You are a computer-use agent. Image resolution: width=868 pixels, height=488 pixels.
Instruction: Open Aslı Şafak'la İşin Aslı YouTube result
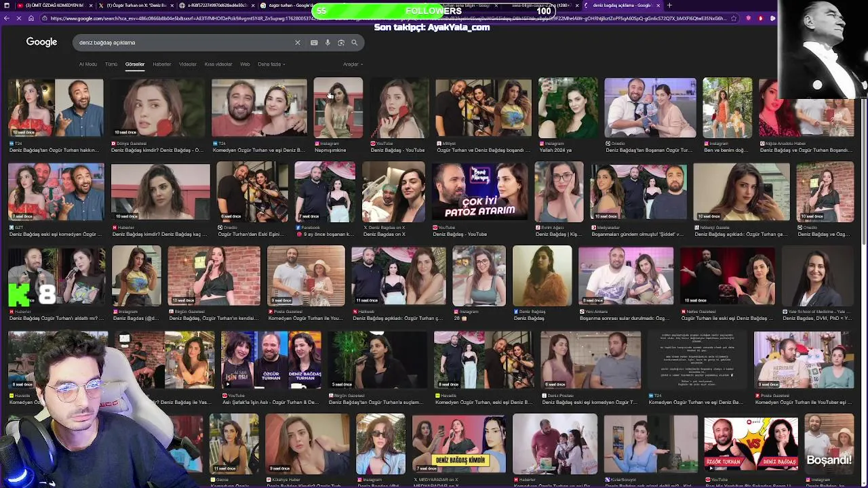pyautogui.click(x=270, y=403)
